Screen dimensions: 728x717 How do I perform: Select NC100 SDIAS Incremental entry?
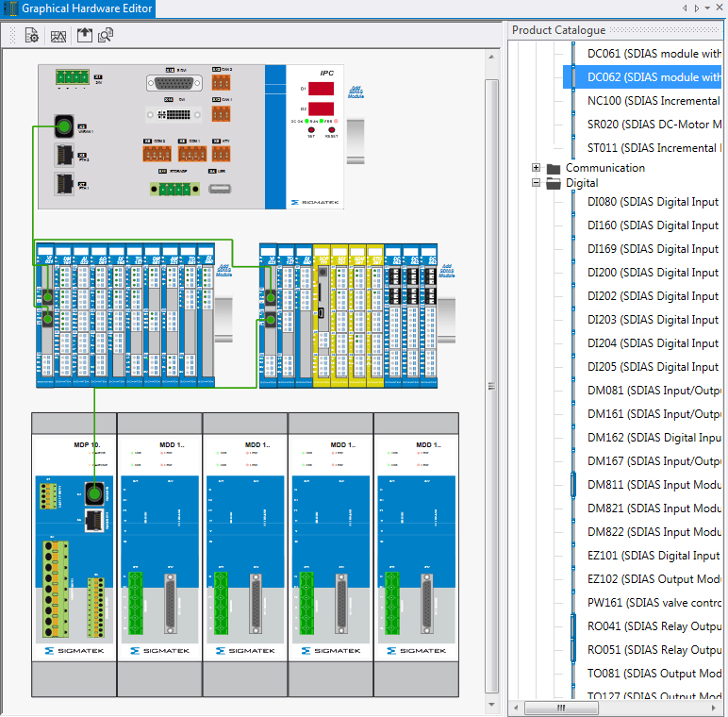click(x=654, y=101)
